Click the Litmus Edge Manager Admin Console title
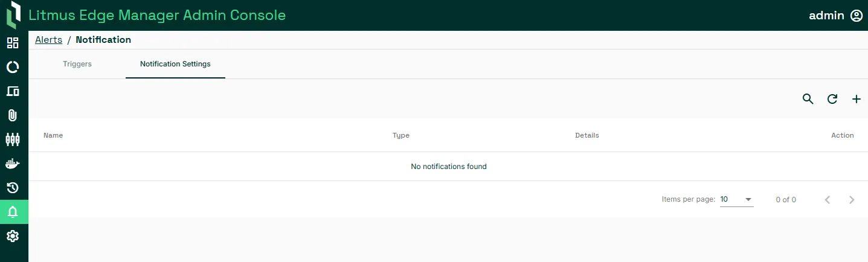Viewport: 868px width, 262px height. [157, 16]
